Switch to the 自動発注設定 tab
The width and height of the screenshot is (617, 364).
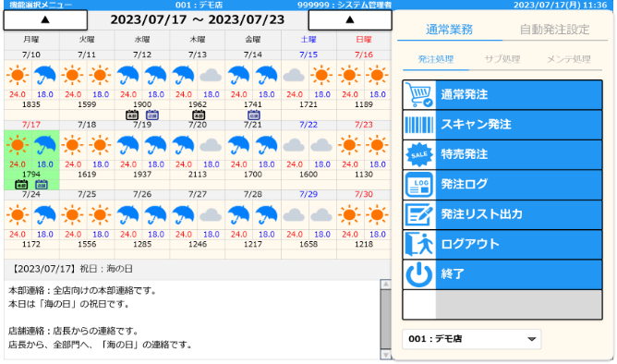coord(555,30)
